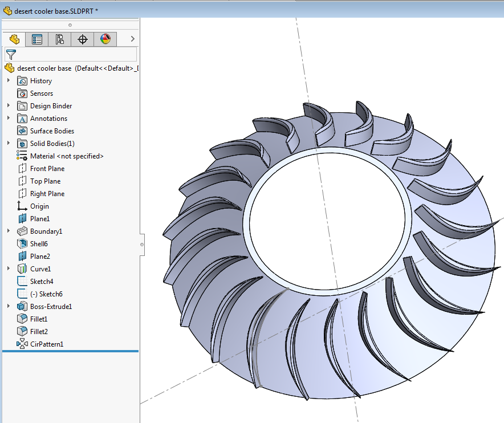The height and width of the screenshot is (423, 504).
Task: Click the feature tree filter funnel icon
Action: (10, 54)
